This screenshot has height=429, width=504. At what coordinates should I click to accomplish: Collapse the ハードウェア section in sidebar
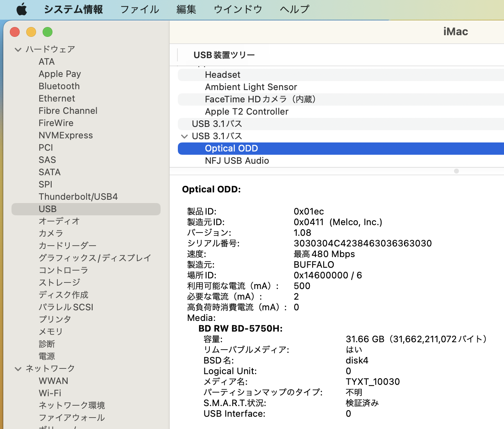pyautogui.click(x=18, y=50)
